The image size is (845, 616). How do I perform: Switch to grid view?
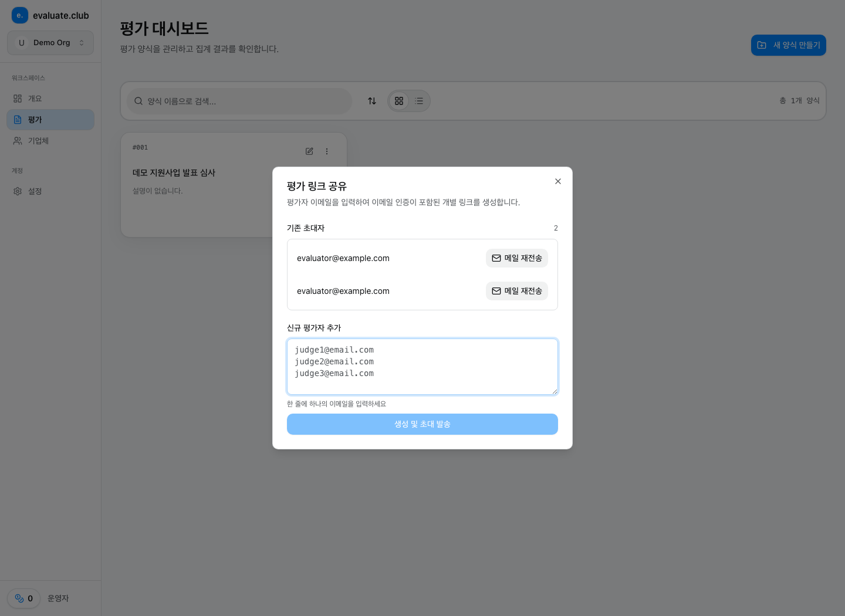coord(399,101)
